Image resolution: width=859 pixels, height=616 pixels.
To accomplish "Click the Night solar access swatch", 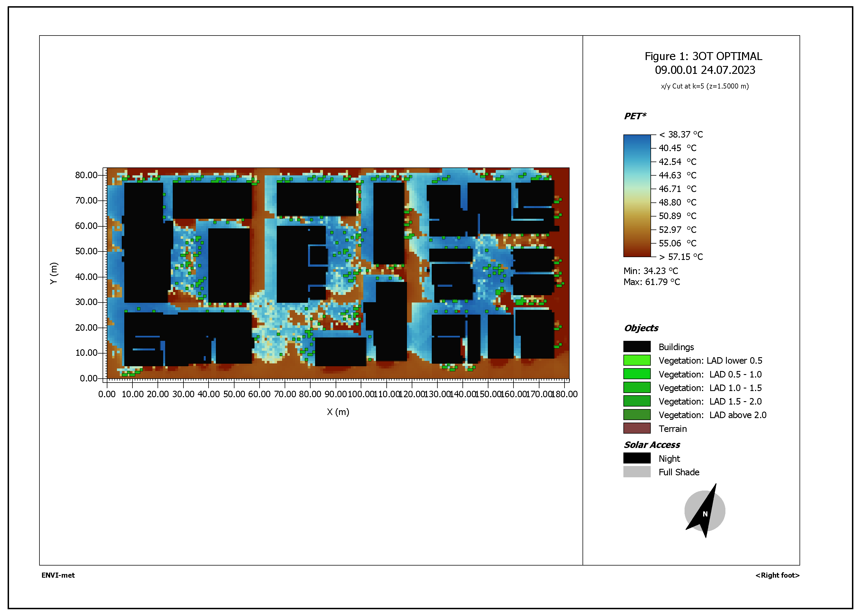I will (x=637, y=458).
